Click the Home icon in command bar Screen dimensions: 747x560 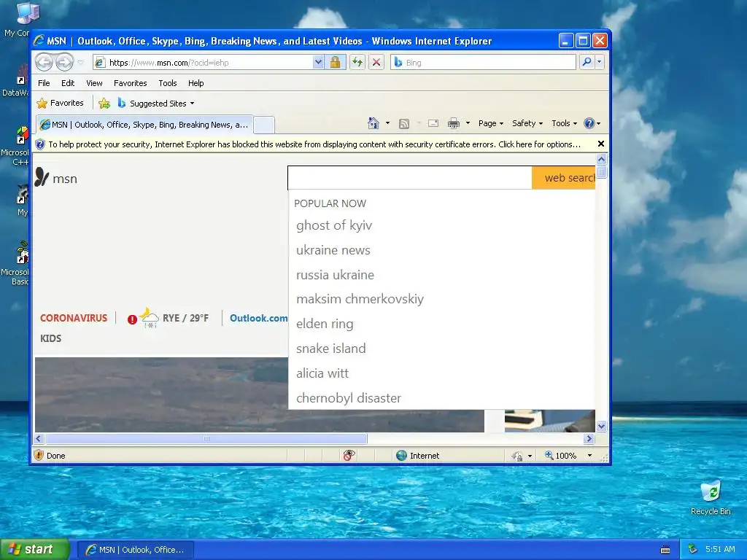click(373, 123)
